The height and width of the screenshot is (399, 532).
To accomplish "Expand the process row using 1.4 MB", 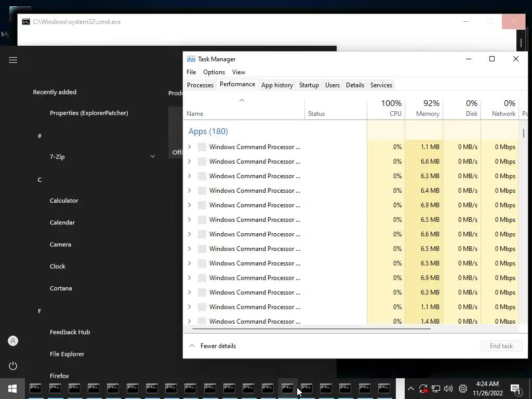I will pos(189,321).
